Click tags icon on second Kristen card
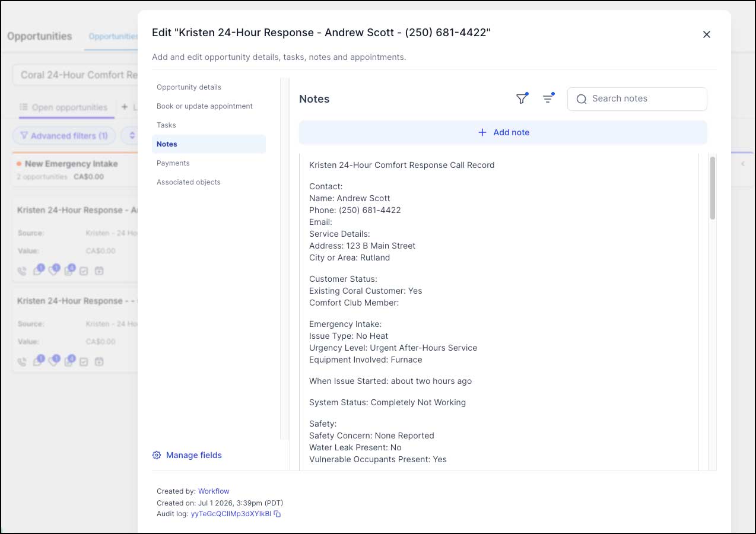 [x=53, y=361]
